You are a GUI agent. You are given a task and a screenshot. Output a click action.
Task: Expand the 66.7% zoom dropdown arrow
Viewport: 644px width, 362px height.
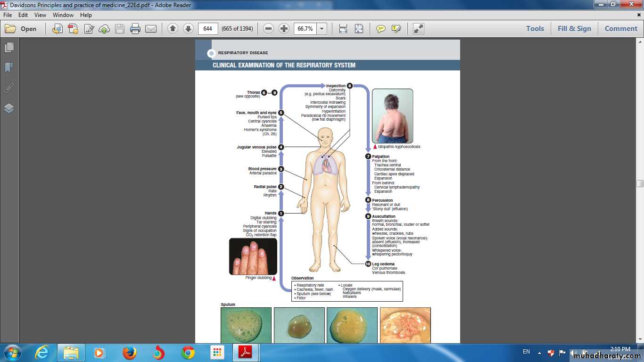tap(322, 29)
